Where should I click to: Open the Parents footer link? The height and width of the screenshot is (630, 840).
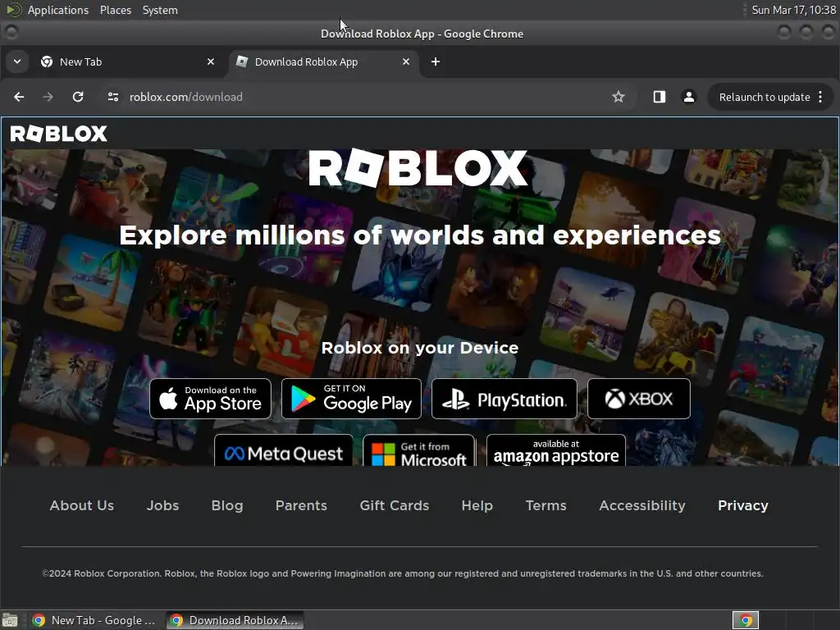(x=301, y=505)
